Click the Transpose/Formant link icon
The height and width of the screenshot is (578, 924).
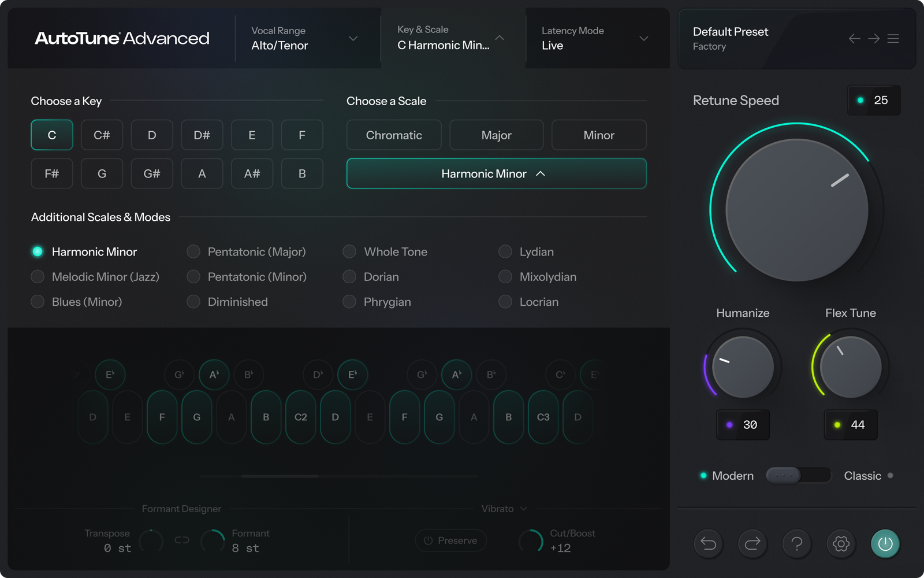pos(182,540)
